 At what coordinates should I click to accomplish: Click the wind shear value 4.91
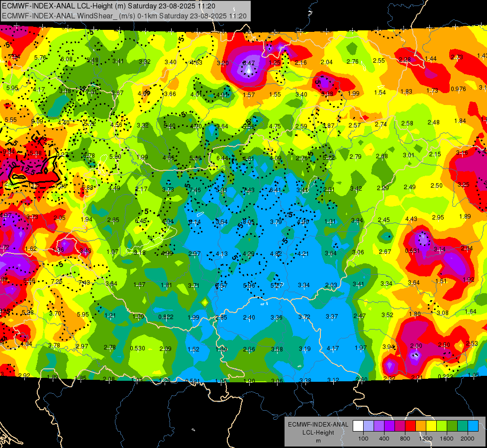point(222,95)
